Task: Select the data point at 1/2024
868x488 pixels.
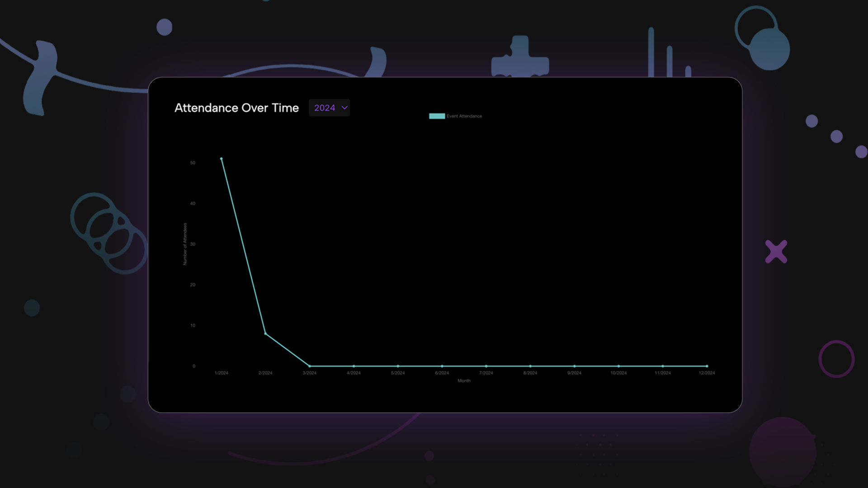Action: [221, 159]
